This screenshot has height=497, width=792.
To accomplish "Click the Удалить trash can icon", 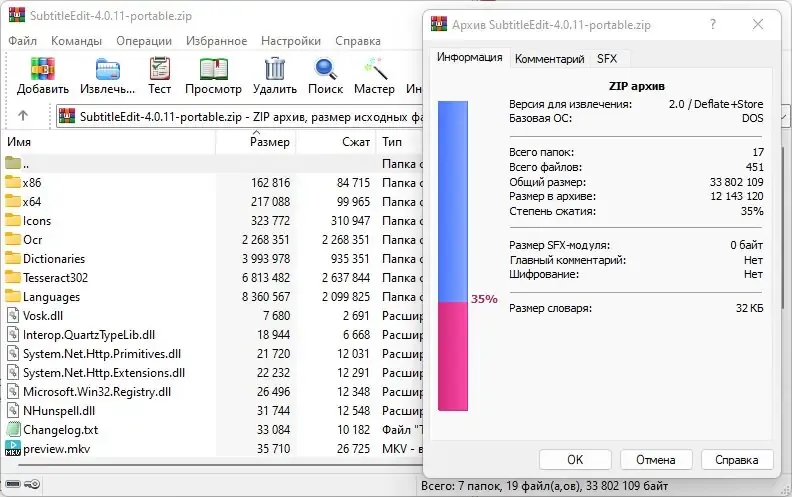I will click(x=275, y=68).
